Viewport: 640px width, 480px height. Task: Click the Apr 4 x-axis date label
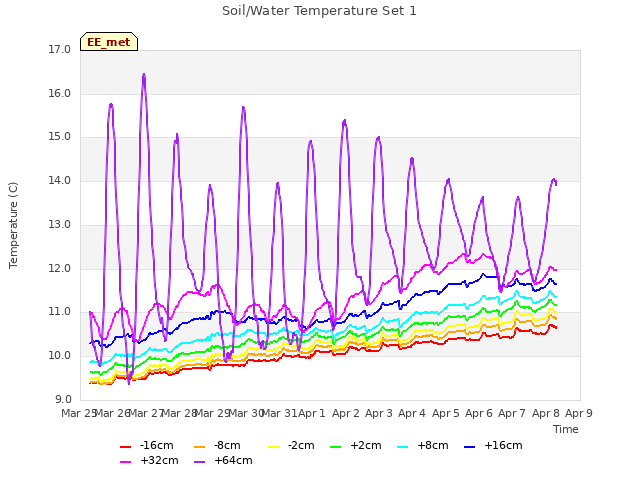pos(412,413)
